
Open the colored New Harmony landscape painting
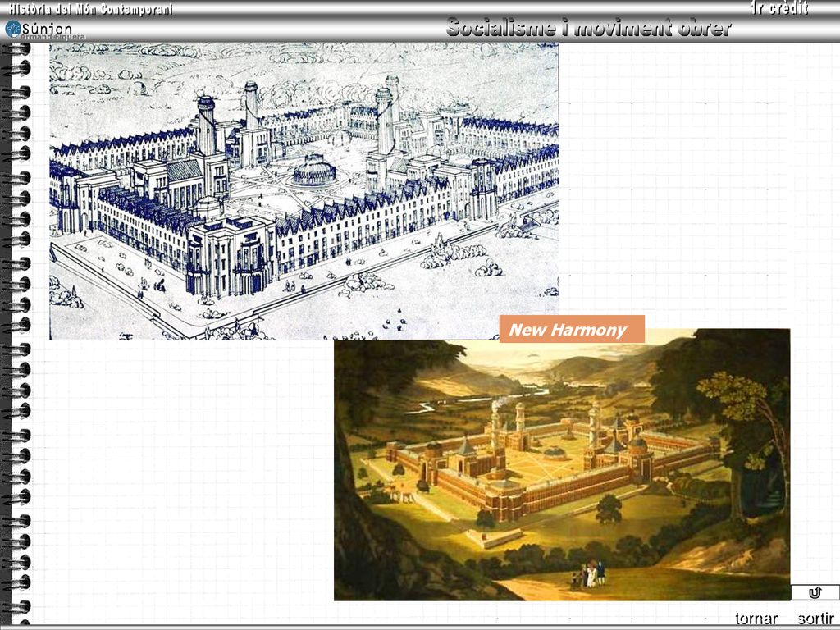tap(561, 464)
